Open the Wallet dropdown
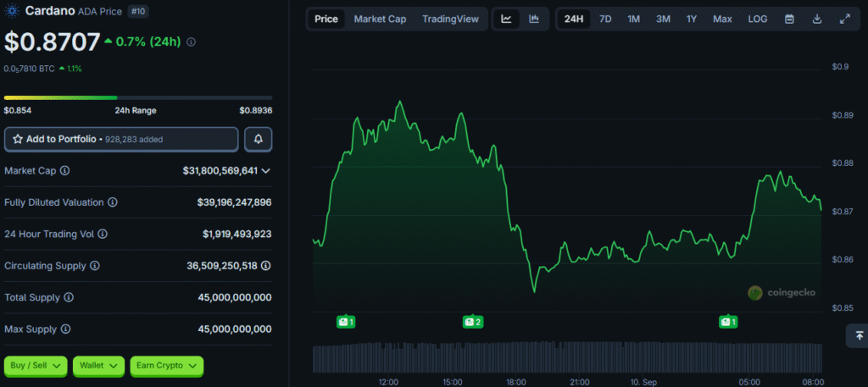 coord(98,366)
